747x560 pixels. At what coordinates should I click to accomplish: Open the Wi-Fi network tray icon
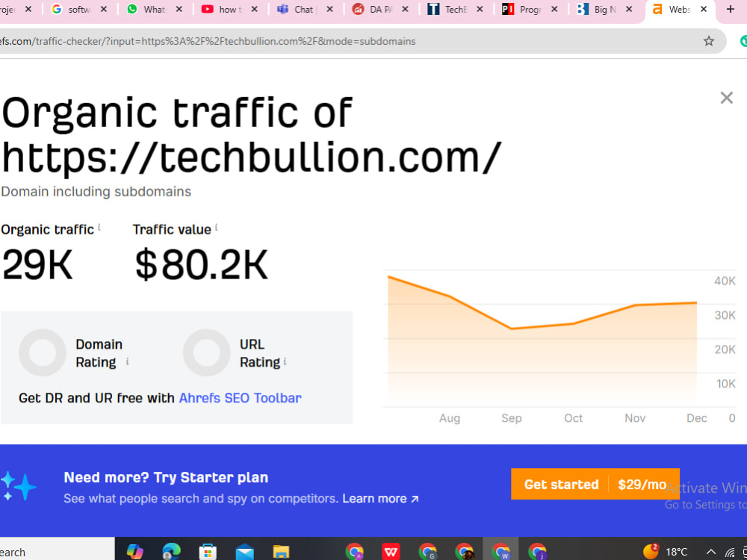pyautogui.click(x=729, y=553)
